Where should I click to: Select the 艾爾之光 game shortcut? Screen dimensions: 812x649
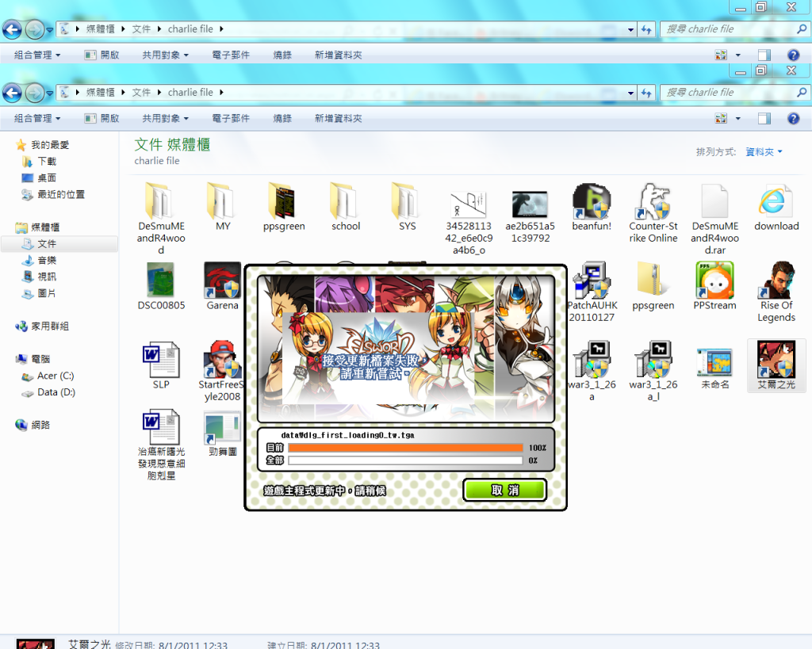[x=776, y=365]
